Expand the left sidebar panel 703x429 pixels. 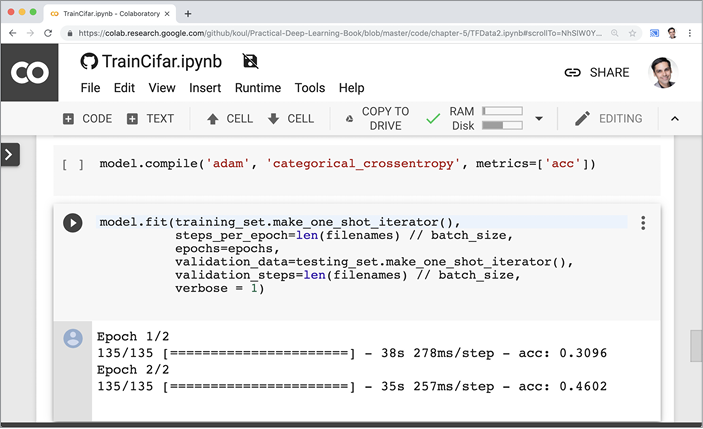[x=9, y=155]
